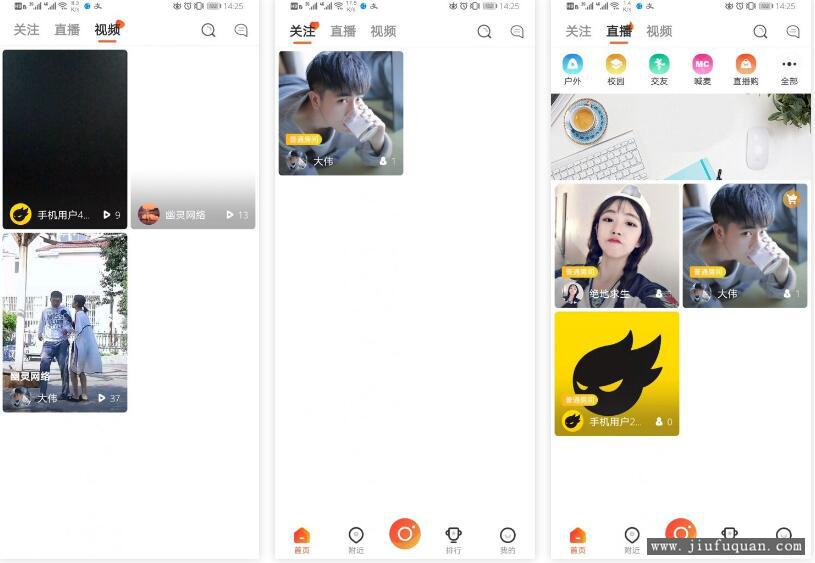Open 大伟 live room card on right screen
The image size is (815, 563).
[745, 245]
